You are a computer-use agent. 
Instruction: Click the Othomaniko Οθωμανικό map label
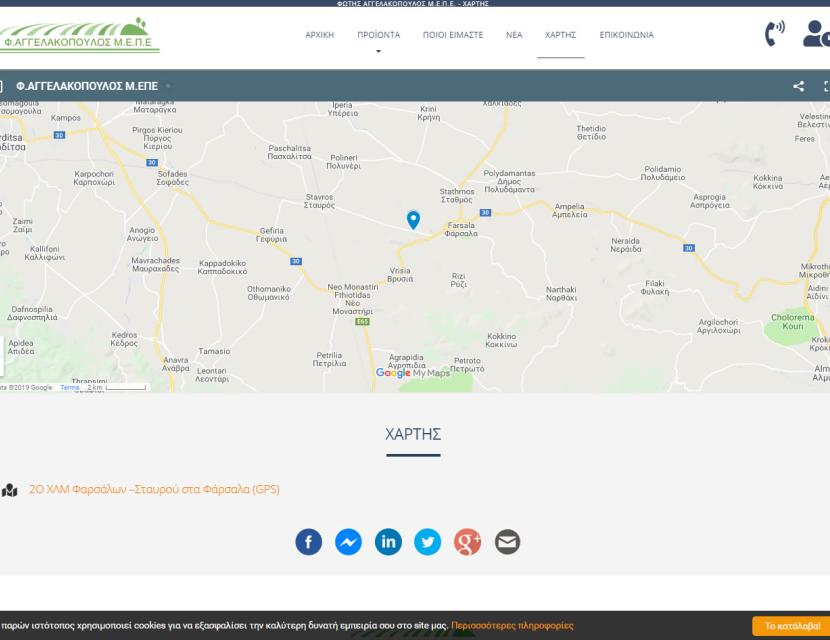coord(269,293)
